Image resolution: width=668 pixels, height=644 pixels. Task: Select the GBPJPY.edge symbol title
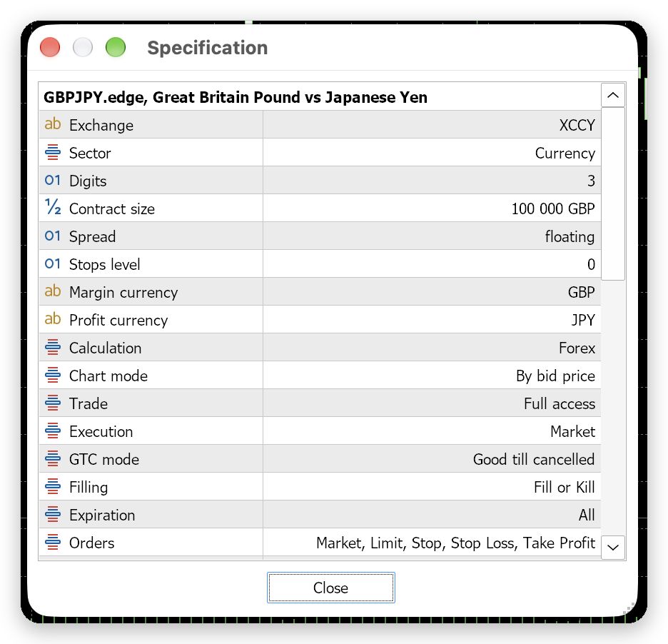[236, 98]
